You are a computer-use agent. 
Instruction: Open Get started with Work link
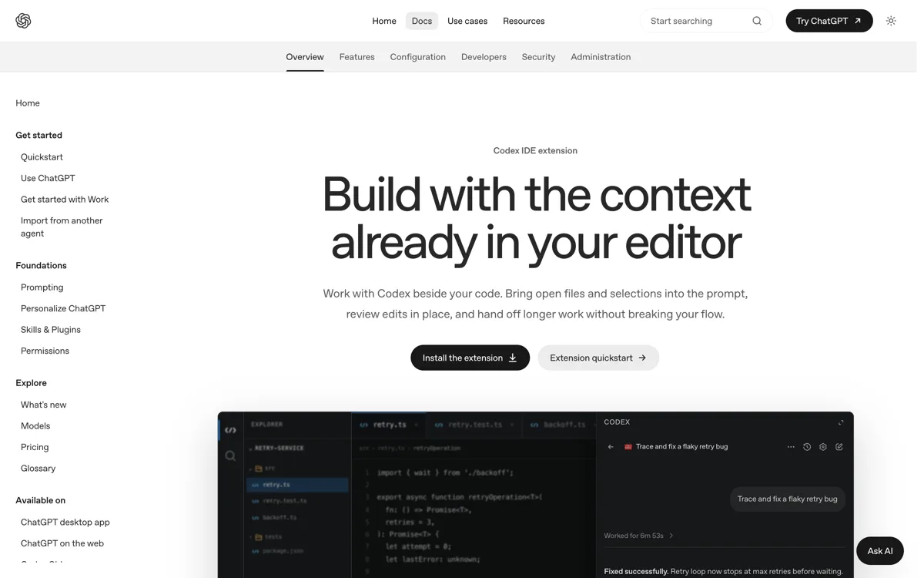[65, 200]
